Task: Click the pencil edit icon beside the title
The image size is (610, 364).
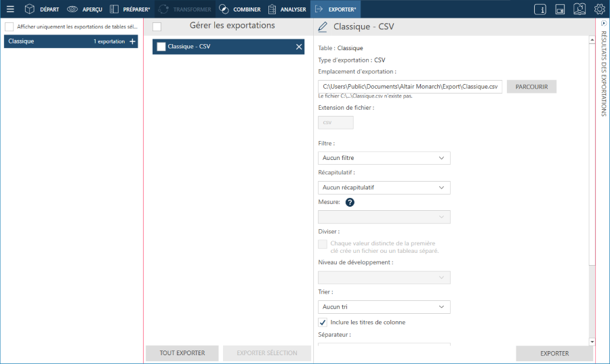Action: point(322,27)
